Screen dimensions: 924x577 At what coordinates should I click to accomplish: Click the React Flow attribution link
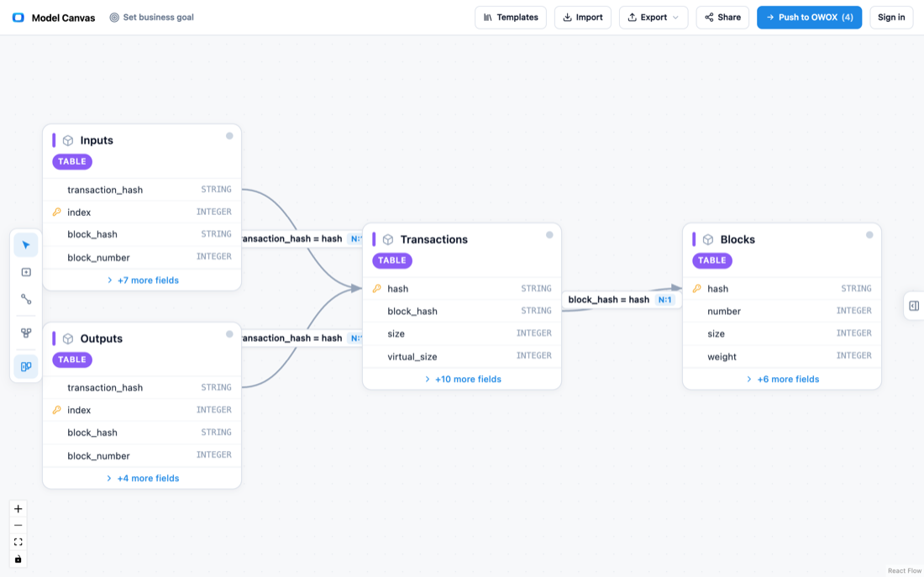point(905,570)
